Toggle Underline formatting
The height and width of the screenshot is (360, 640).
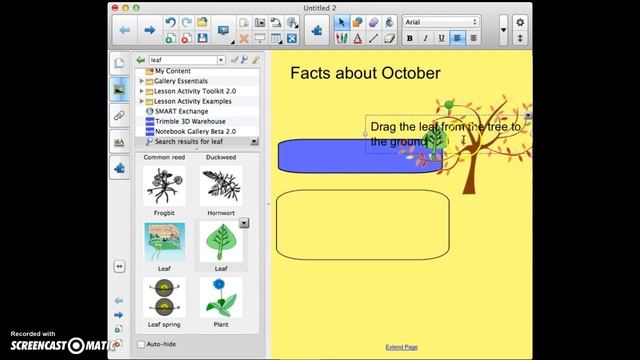click(x=442, y=38)
